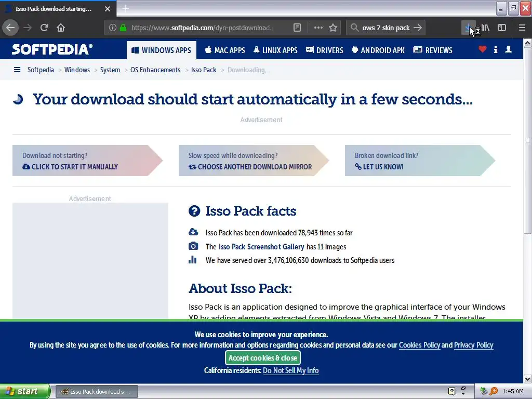Click scrollbar up arrow

click(527, 43)
